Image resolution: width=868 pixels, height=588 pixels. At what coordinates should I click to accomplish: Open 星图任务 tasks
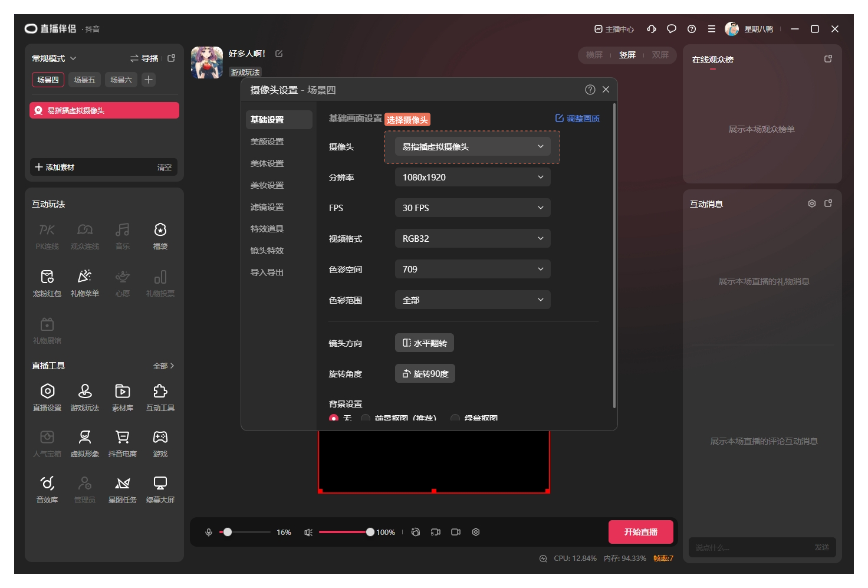[x=123, y=490]
